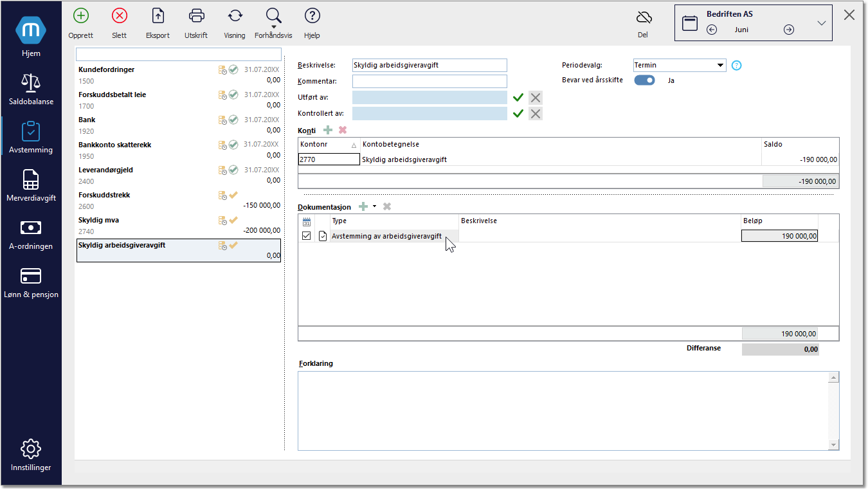868x490 pixels.
Task: Click the Type column header
Action: point(394,221)
